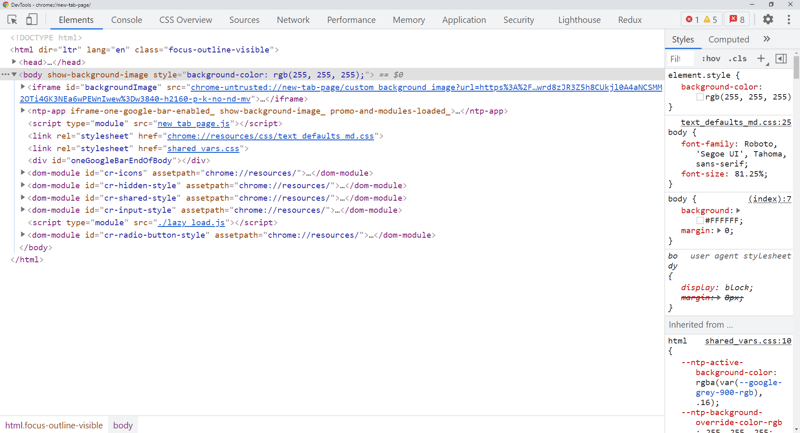
Task: Open the CSS Overview tab
Action: click(x=185, y=20)
